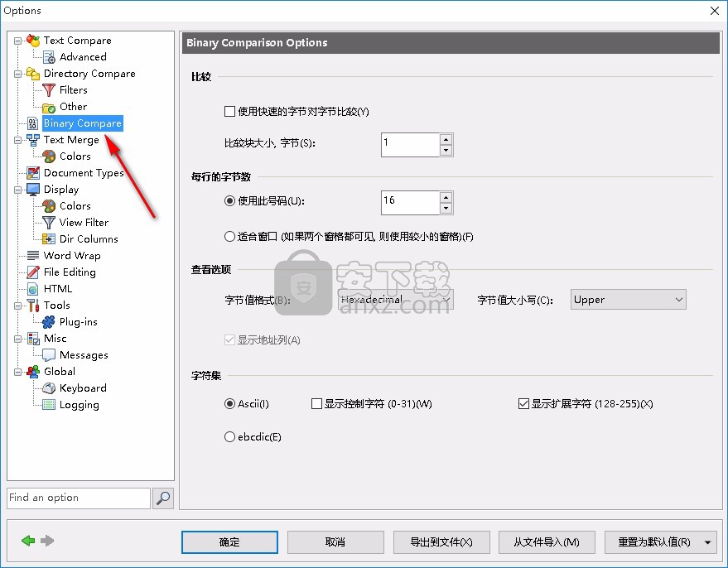Collapse the Tools tree node

pos(17,306)
